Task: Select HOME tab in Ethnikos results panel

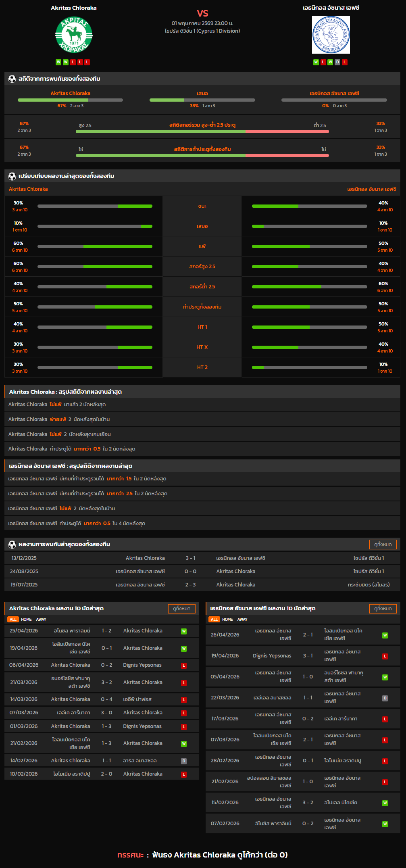Action: [x=227, y=620]
